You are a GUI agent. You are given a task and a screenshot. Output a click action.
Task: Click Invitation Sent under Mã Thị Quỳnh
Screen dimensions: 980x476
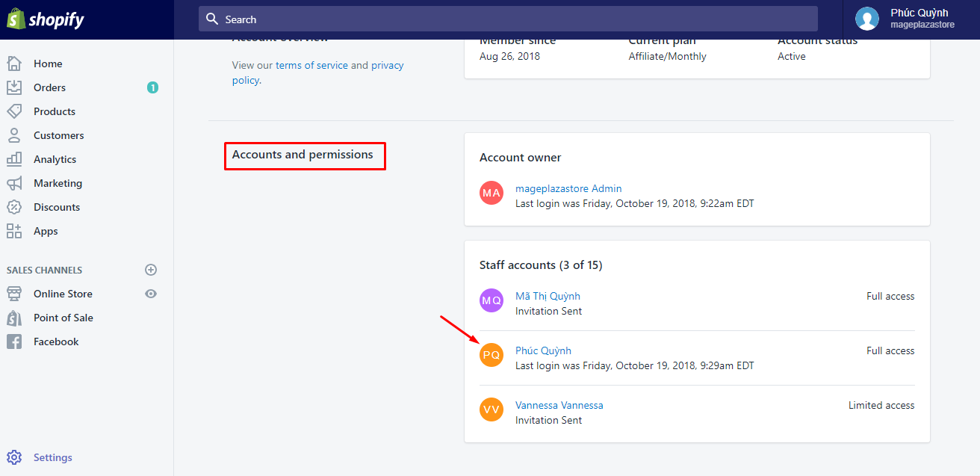pos(548,311)
